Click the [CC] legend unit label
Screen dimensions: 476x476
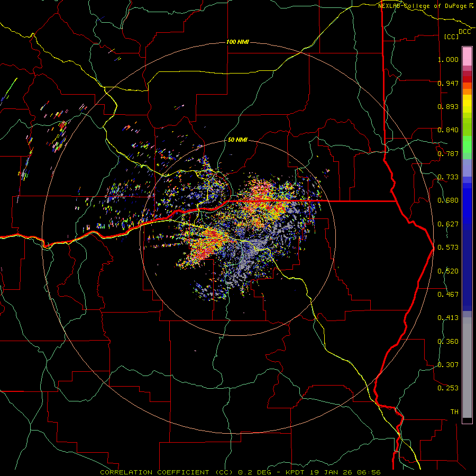pyautogui.click(x=451, y=36)
